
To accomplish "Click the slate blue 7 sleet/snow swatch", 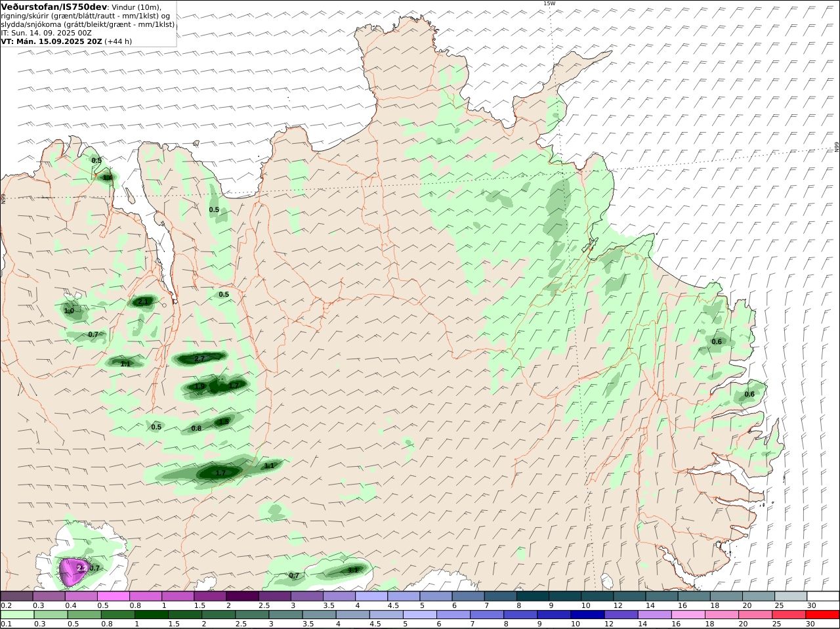I will pyautogui.click(x=501, y=596).
